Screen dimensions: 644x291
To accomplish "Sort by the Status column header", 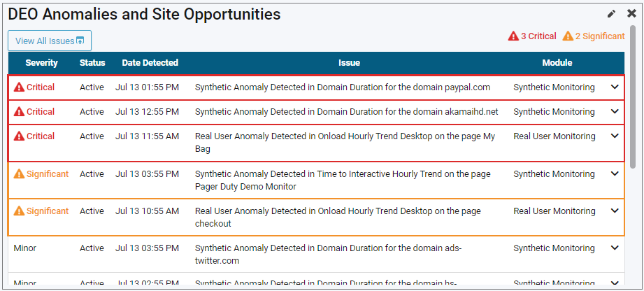I will pos(92,63).
